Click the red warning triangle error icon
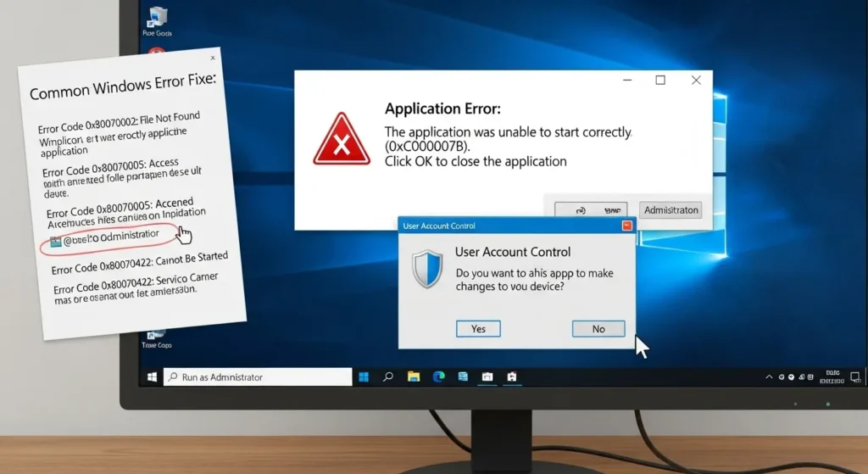The image size is (868, 474). coord(342,141)
